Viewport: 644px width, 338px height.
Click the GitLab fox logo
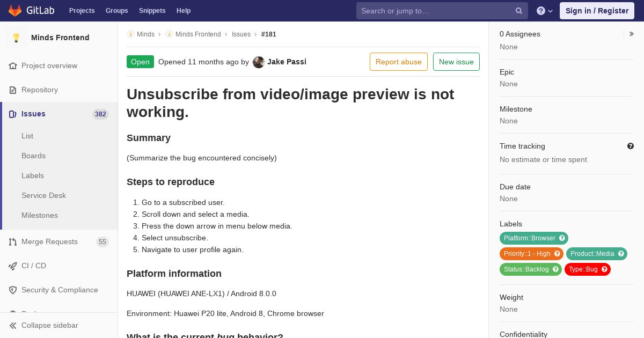pos(14,10)
